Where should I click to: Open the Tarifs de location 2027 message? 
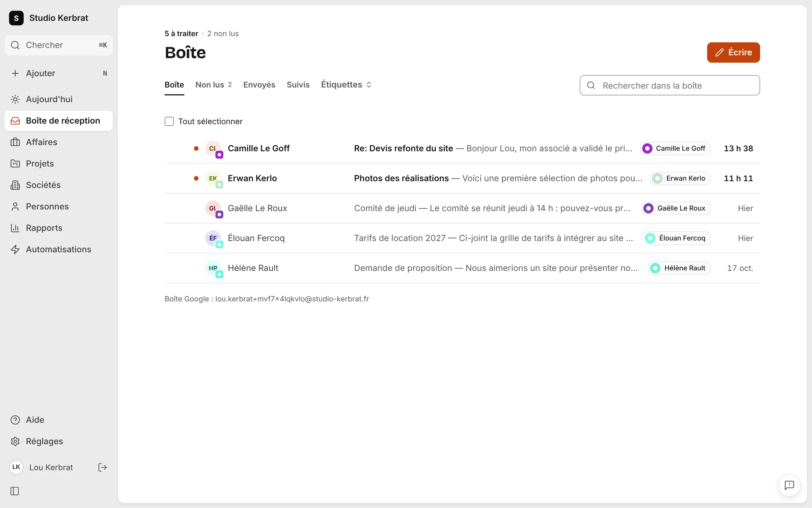click(x=462, y=238)
